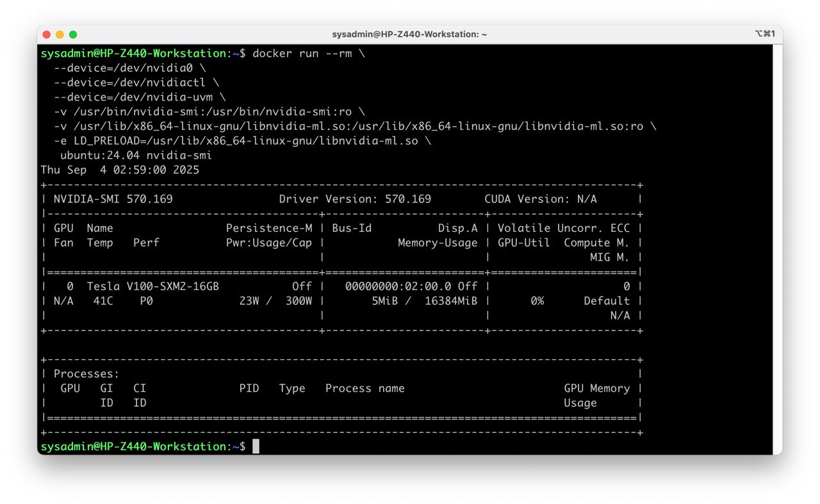Click the 'Processes:' section label

(86, 374)
